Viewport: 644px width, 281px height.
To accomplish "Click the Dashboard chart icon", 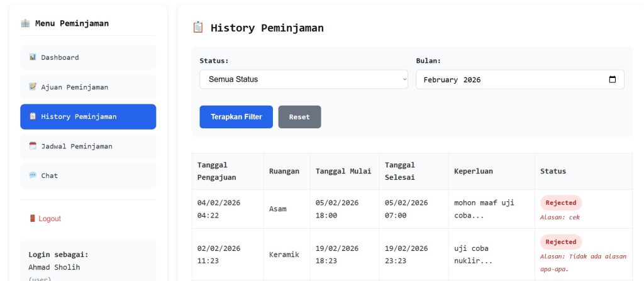I will (33, 57).
